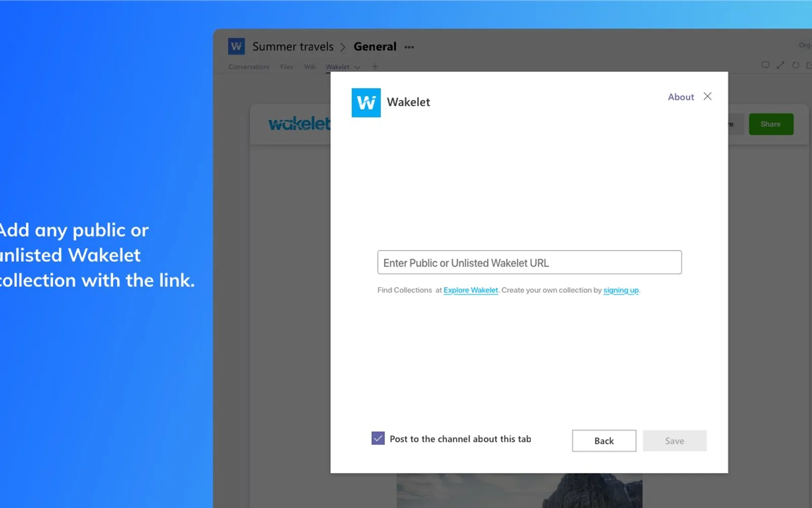Click the Summer travels team W icon

pos(236,46)
